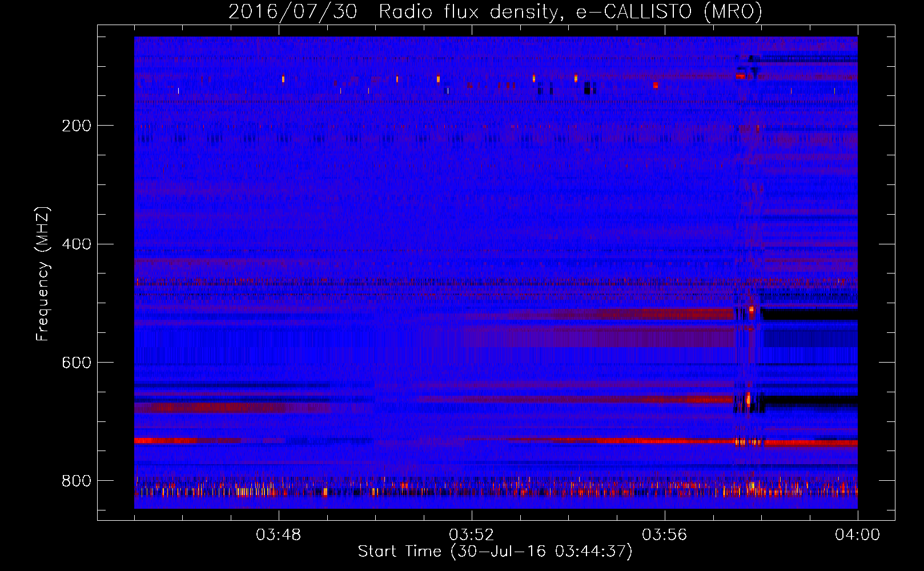Click the 600 frequency tick label
Viewport: 924px width, 571px height.
click(x=77, y=363)
